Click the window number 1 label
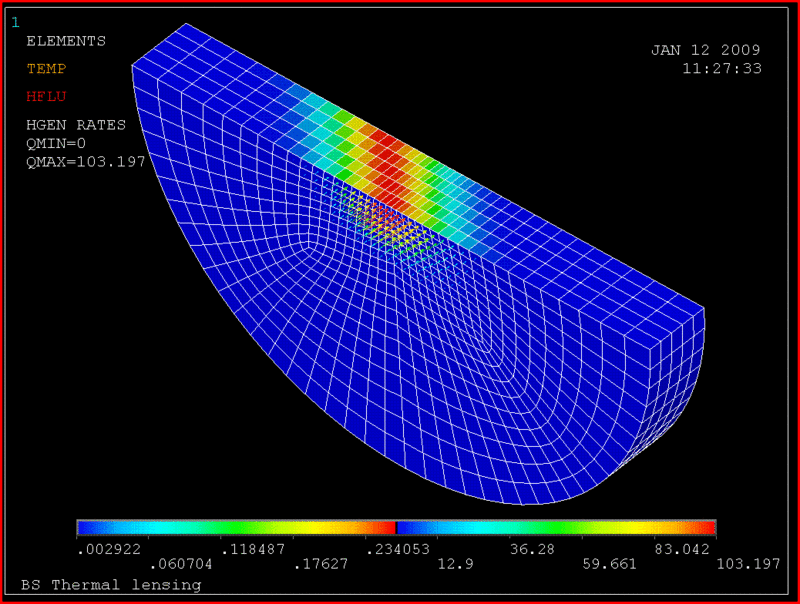 (x=15, y=22)
